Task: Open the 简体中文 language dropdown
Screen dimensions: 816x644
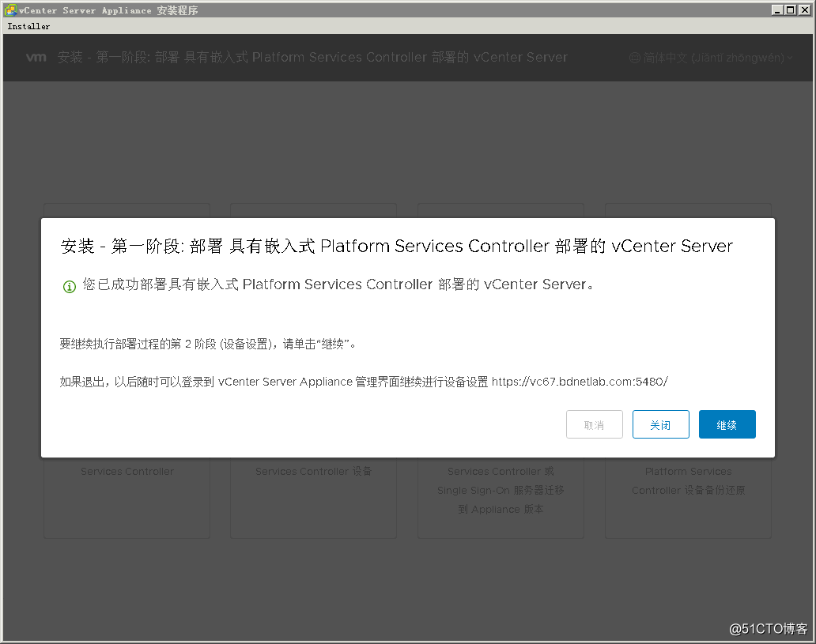Action: point(711,58)
